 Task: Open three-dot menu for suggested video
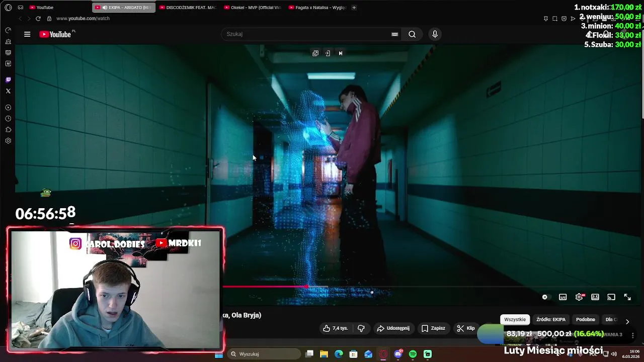click(x=633, y=335)
